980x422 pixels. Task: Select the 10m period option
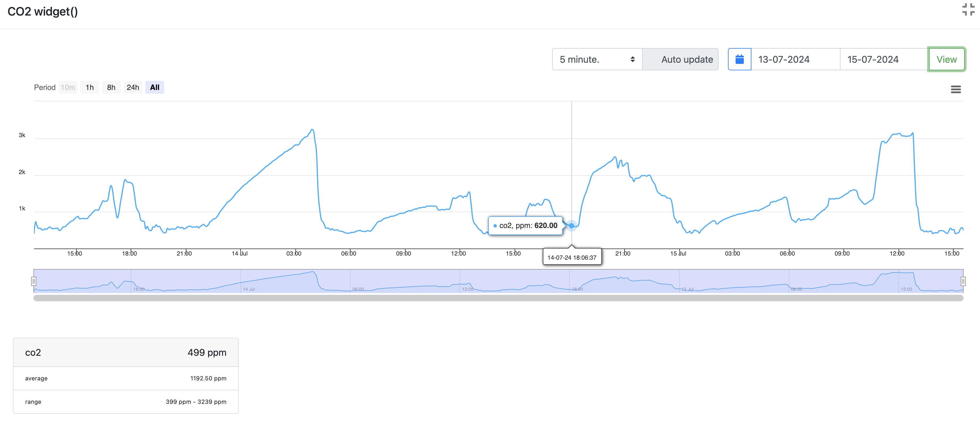tap(68, 88)
